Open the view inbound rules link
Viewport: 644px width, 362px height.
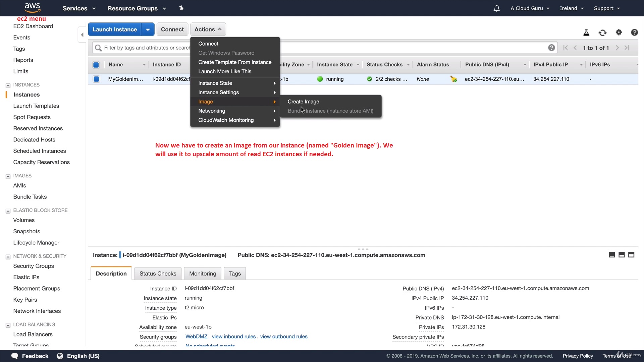pyautogui.click(x=234, y=337)
